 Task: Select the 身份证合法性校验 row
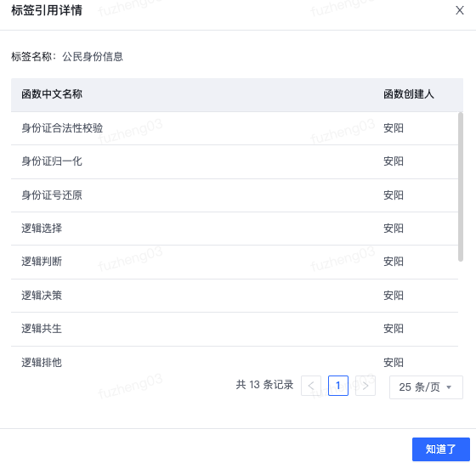coord(235,128)
